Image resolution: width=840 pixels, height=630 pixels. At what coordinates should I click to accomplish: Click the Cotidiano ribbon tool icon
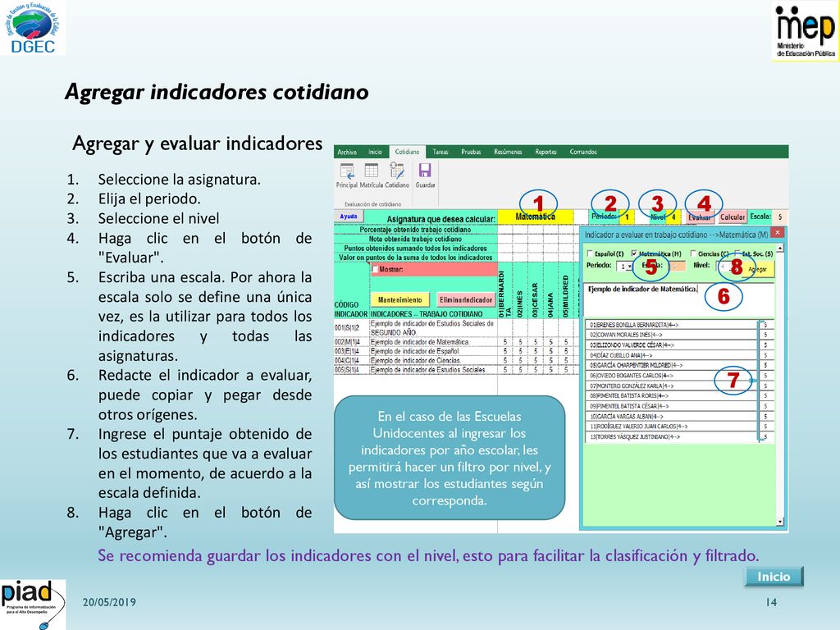pos(397,171)
